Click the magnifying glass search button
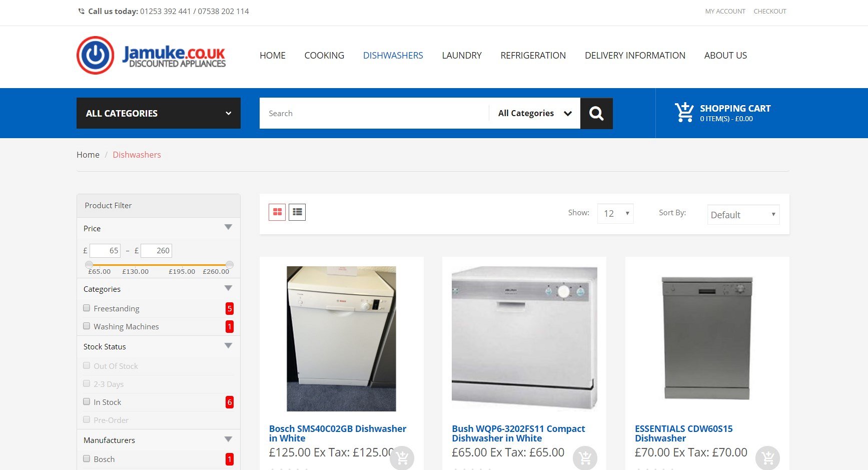 (x=596, y=114)
